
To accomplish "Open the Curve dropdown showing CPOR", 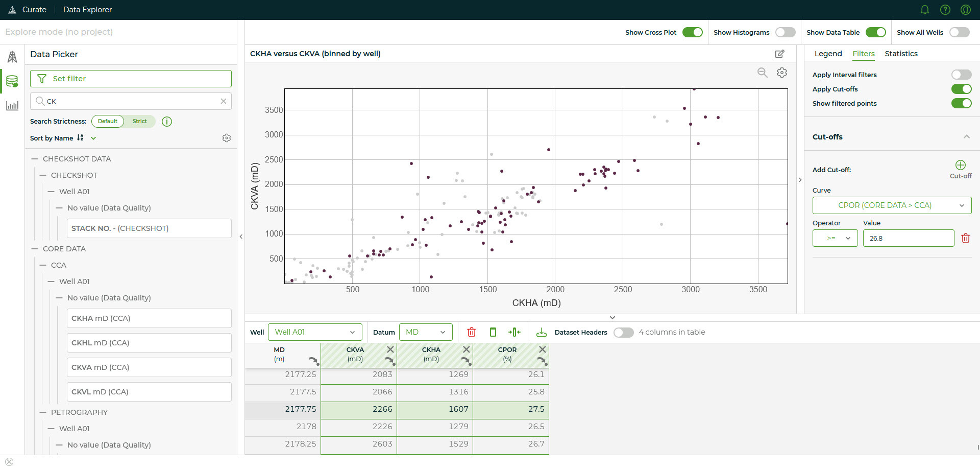I will (891, 205).
